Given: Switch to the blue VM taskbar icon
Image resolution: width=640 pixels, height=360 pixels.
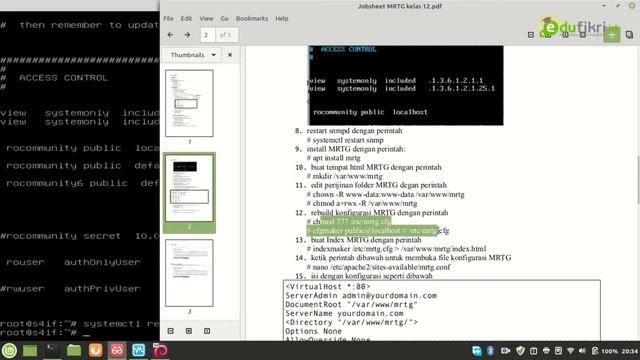Looking at the screenshot, I should coord(138,350).
